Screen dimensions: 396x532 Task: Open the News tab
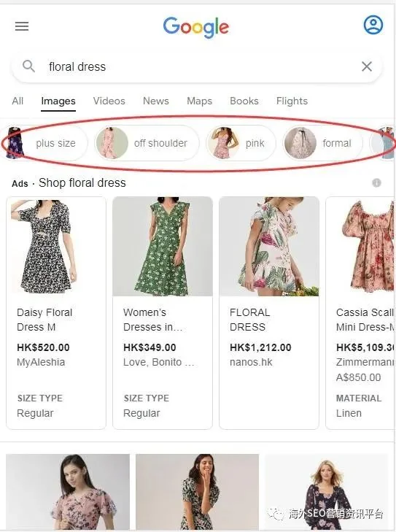156,101
